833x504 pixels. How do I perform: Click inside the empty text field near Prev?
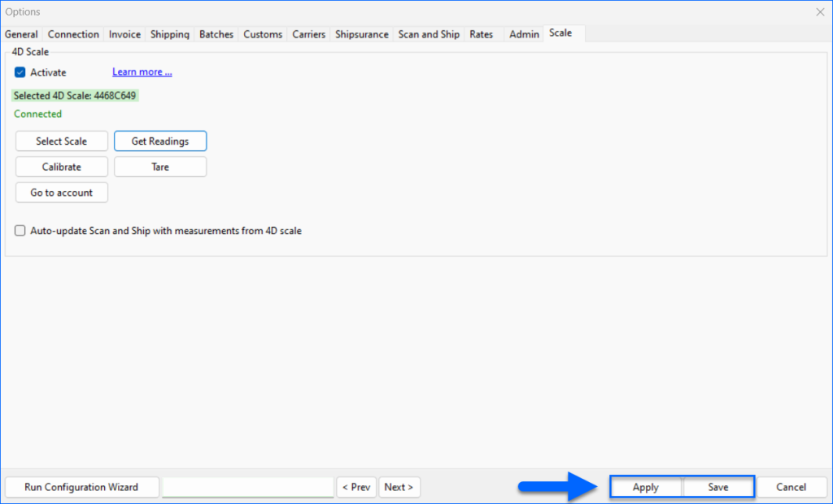(x=247, y=487)
